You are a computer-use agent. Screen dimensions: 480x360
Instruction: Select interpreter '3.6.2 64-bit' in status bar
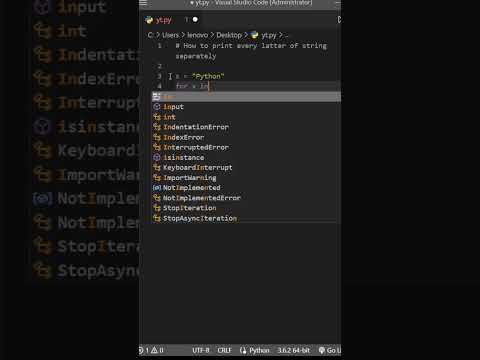pos(293,350)
